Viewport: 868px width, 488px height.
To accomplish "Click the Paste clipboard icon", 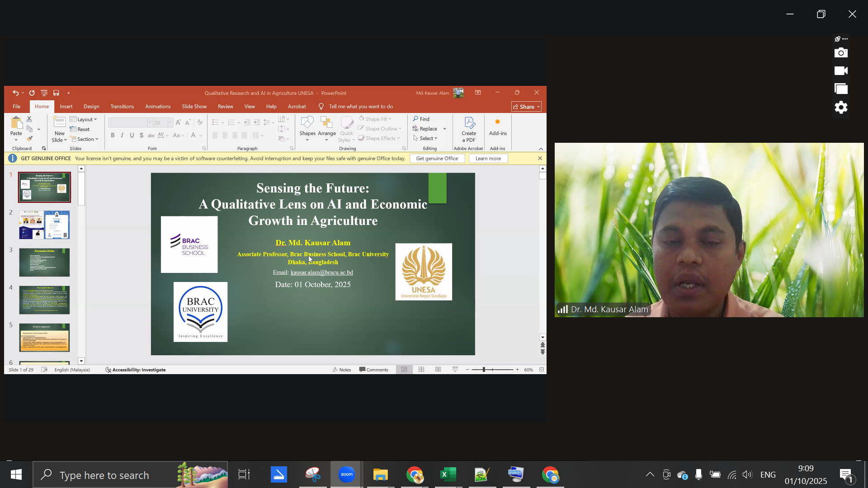I will pyautogui.click(x=16, y=123).
